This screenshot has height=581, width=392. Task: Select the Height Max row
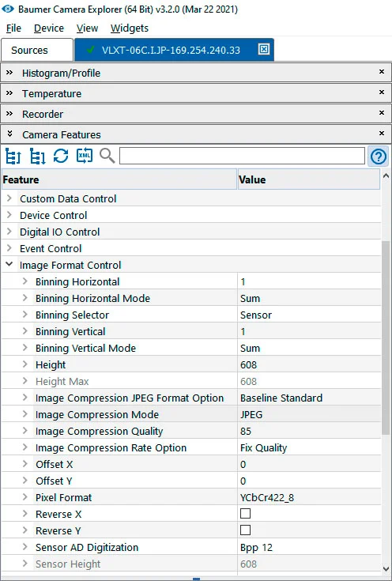pos(191,381)
